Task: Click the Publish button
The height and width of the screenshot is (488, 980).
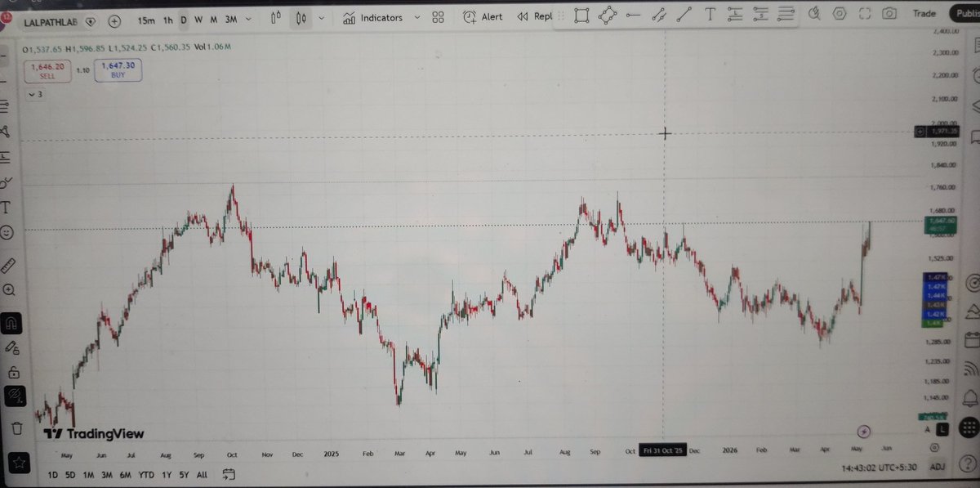Action: coord(964,13)
